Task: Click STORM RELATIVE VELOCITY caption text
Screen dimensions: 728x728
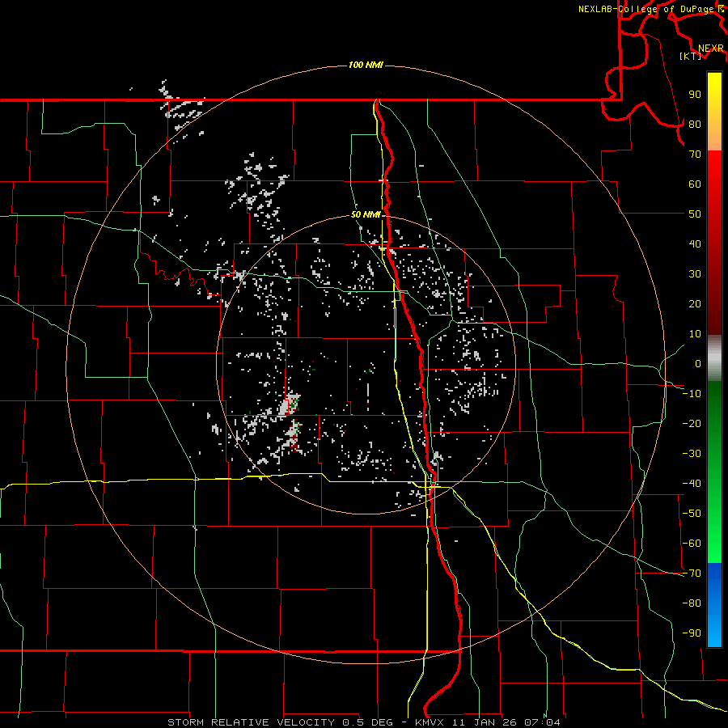Action: click(x=251, y=722)
